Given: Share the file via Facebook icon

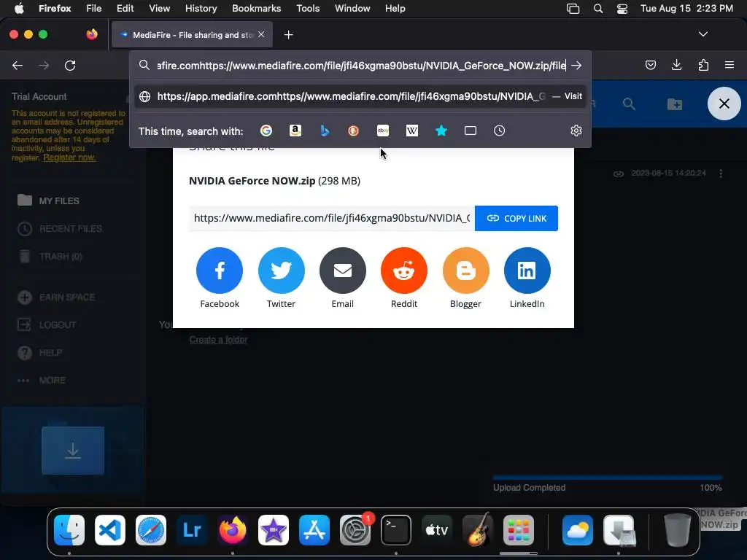Looking at the screenshot, I should (219, 271).
